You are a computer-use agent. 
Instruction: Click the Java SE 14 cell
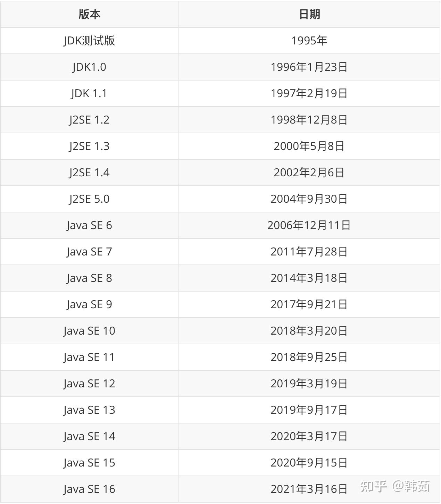[x=89, y=436]
